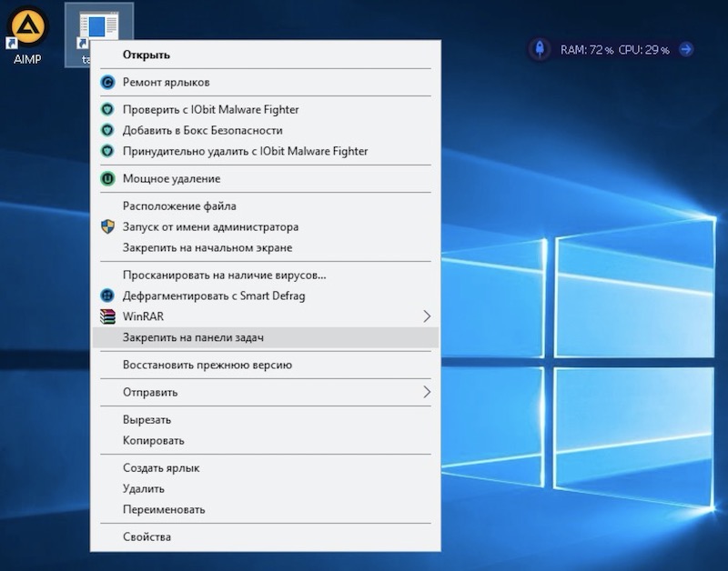Click the arrow icon in the RAM/CPU widget
This screenshot has width=728, height=571.
tap(686, 49)
